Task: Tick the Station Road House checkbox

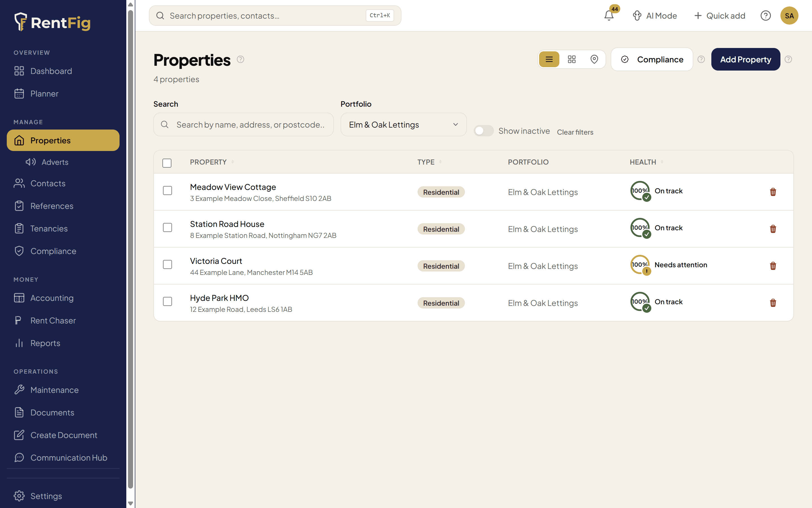Action: point(167,227)
